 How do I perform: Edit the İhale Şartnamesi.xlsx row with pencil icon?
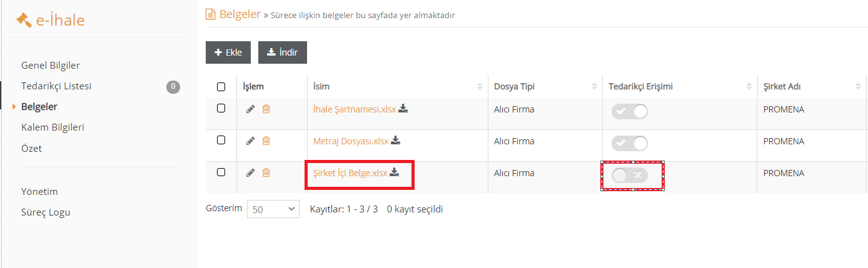point(251,109)
